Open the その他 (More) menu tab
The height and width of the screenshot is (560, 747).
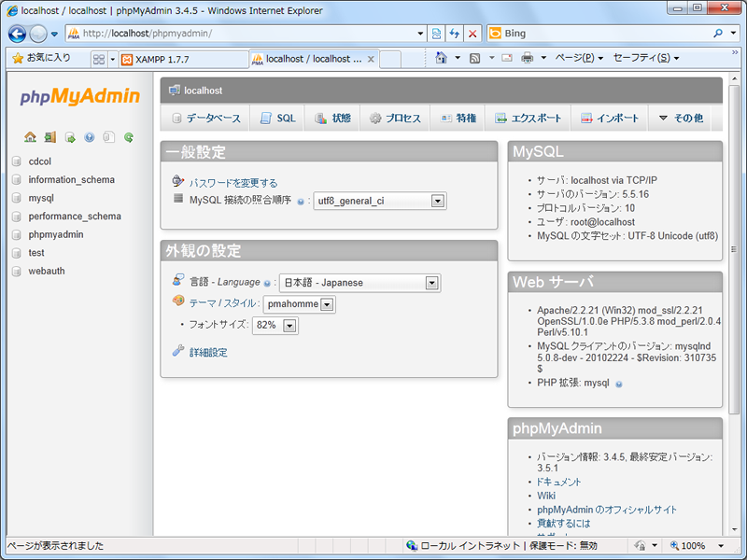click(x=681, y=119)
